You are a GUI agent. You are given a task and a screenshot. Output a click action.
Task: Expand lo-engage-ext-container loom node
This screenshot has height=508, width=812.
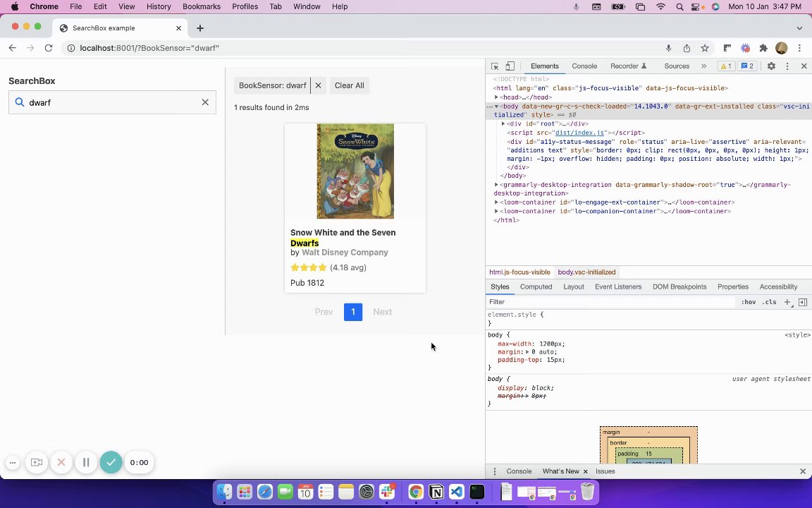(496, 202)
